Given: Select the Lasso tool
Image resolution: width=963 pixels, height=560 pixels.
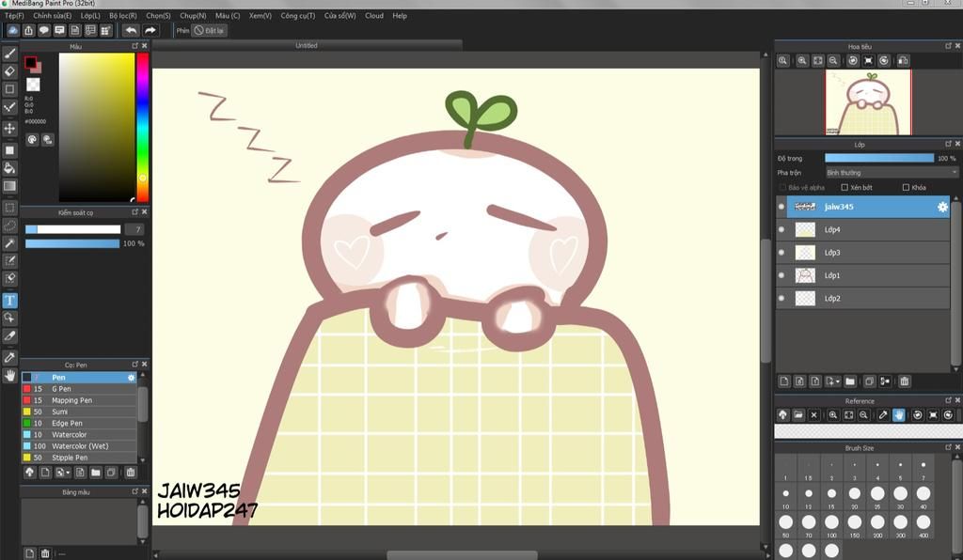Looking at the screenshot, I should click(x=9, y=226).
